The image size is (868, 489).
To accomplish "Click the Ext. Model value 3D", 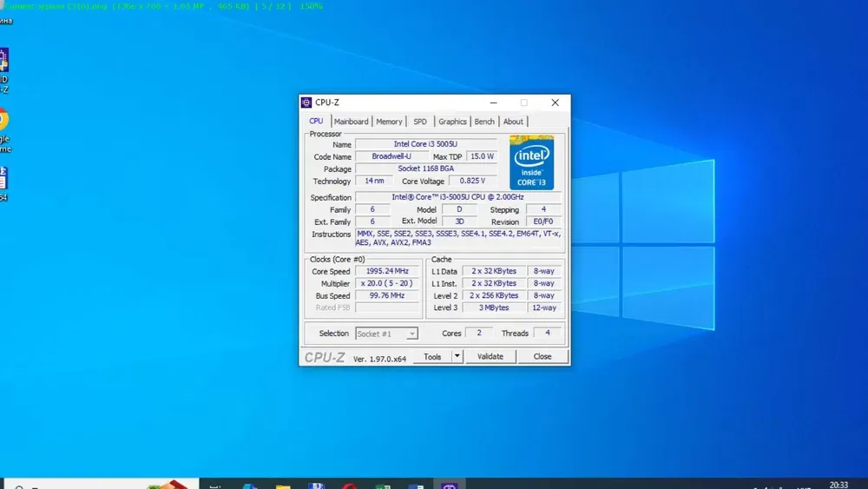I will coord(459,221).
